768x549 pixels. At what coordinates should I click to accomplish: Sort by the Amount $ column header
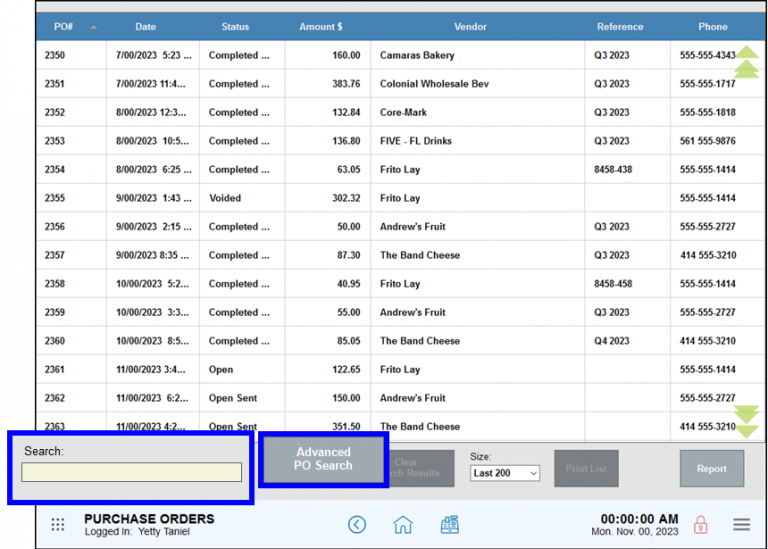tap(321, 27)
